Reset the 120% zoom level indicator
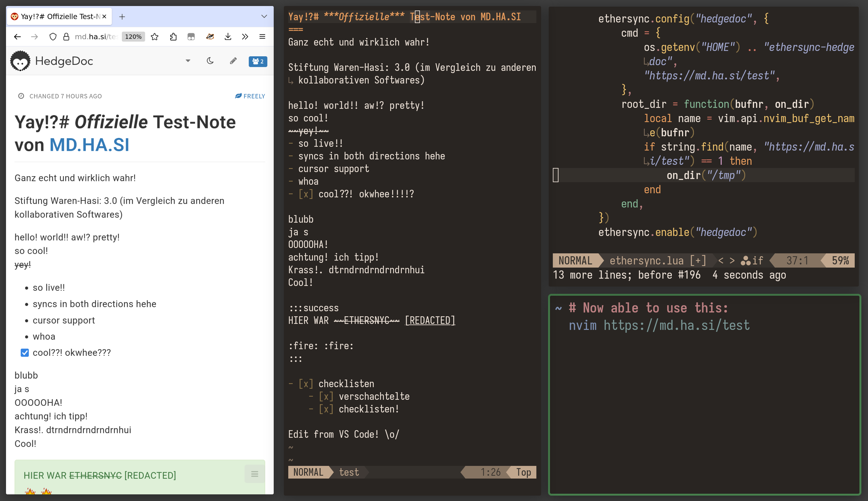 point(133,36)
